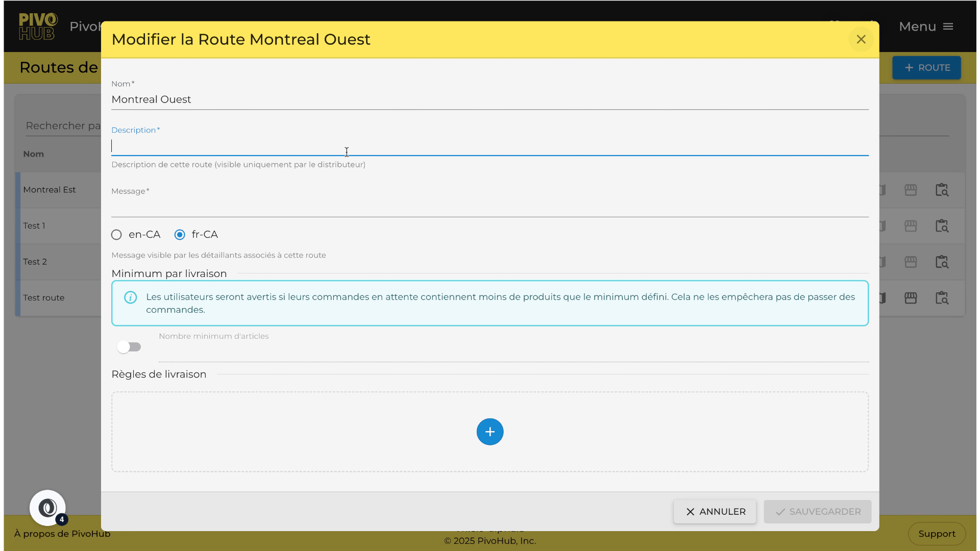Click the Nom input field

click(489, 99)
